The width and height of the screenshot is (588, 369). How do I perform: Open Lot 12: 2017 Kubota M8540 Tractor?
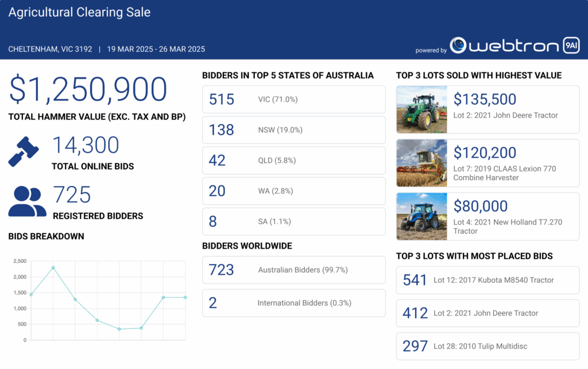(488, 280)
